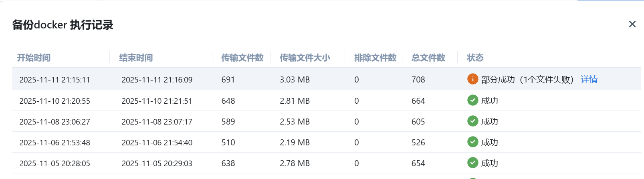The height and width of the screenshot is (179, 644).
Task: Click the green success icon for 2025-11-08
Action: point(472,121)
